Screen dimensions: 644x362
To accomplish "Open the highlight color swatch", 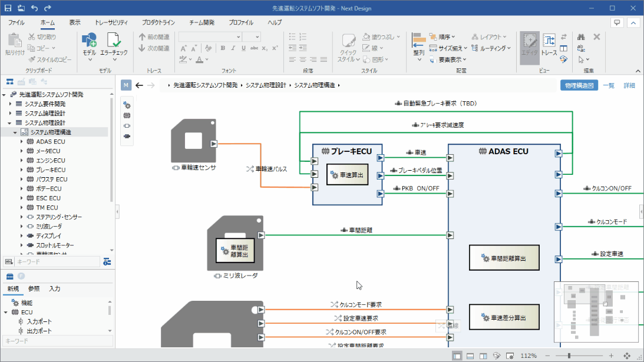I will pos(183,59).
